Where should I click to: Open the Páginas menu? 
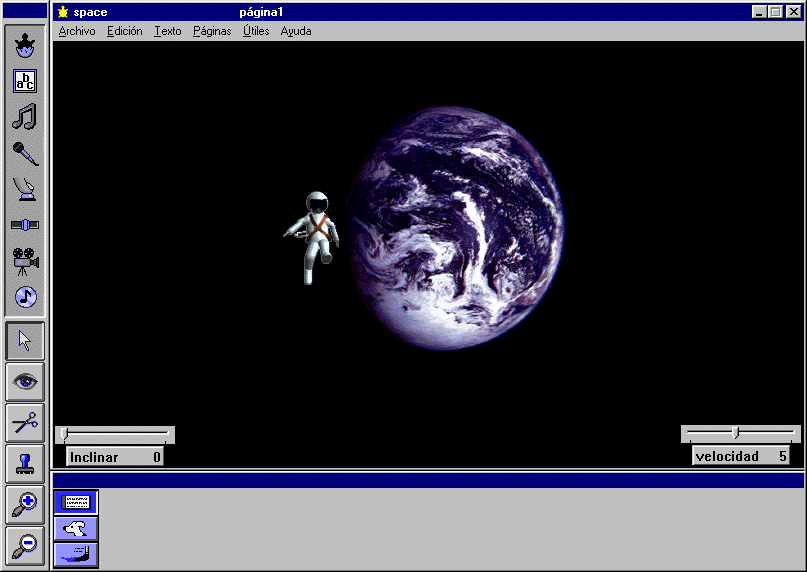pyautogui.click(x=212, y=31)
